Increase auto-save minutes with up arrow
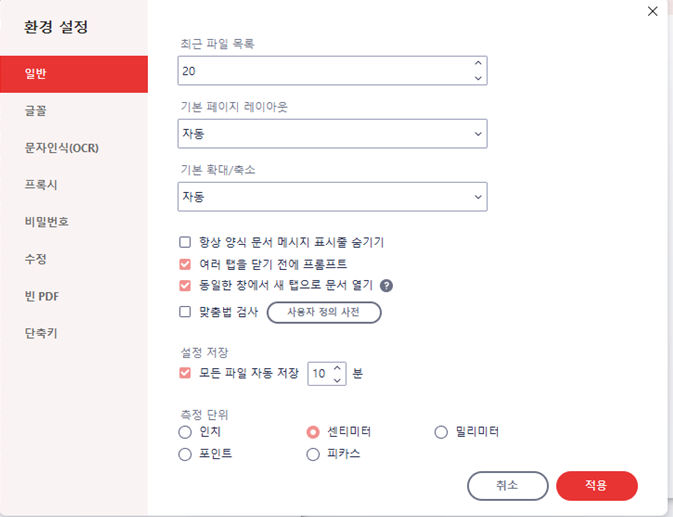The image size is (673, 517). click(x=337, y=368)
